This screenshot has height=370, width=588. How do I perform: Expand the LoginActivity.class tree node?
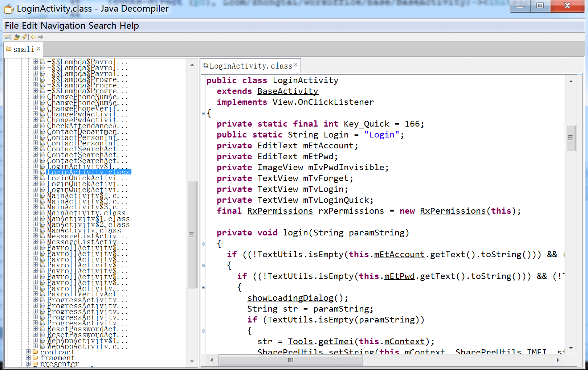35,172
